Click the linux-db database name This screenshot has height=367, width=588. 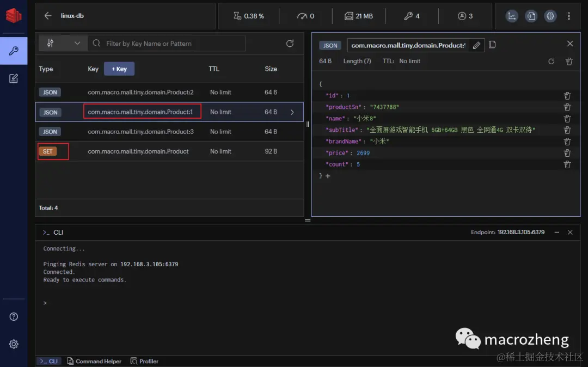click(72, 16)
